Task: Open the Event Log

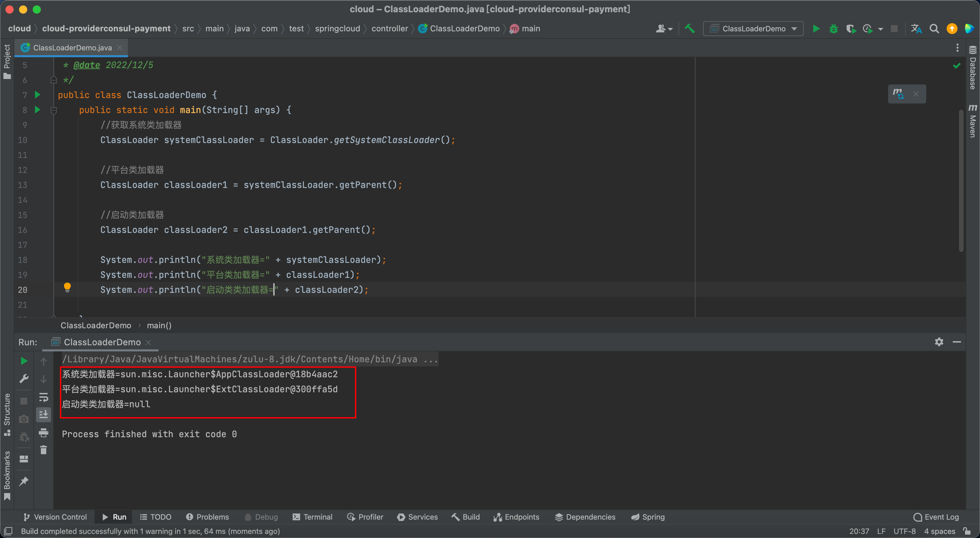Action: coord(936,517)
